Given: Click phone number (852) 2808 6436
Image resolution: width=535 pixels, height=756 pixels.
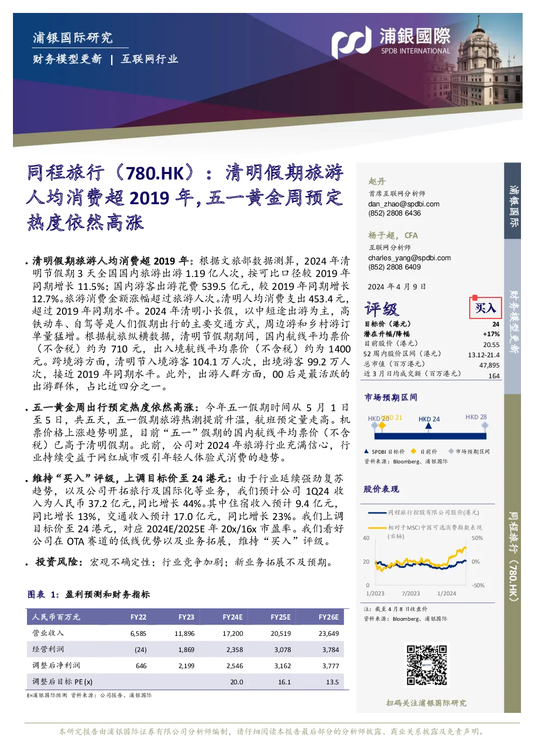Looking at the screenshot, I should [394, 213].
